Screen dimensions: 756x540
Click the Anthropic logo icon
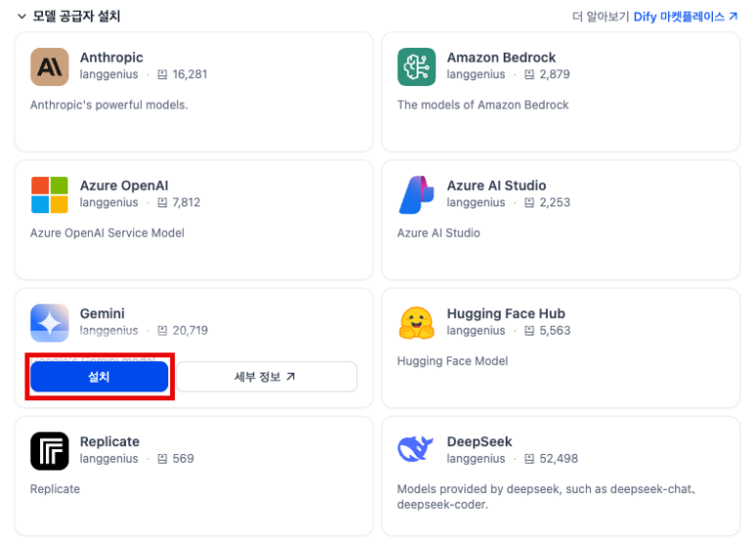click(50, 67)
